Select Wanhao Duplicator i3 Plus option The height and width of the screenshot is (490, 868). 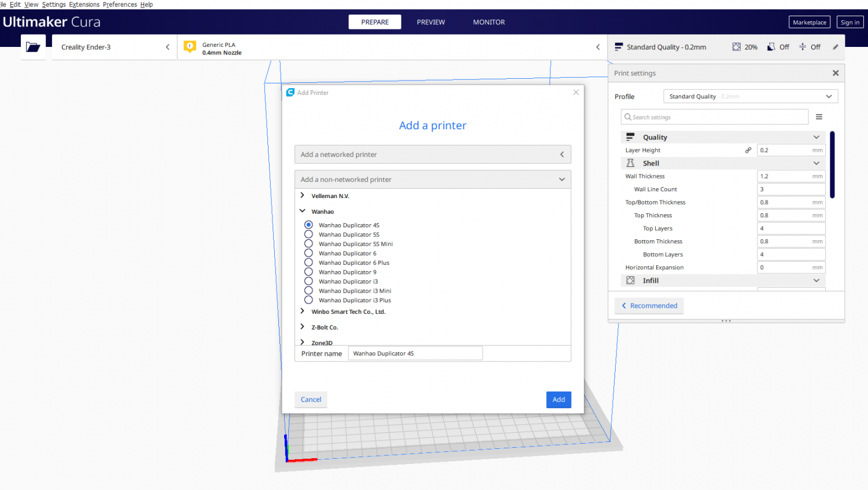[308, 300]
